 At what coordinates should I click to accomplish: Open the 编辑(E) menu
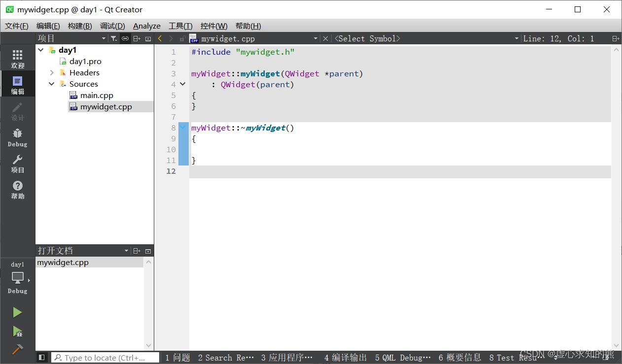[x=48, y=26]
